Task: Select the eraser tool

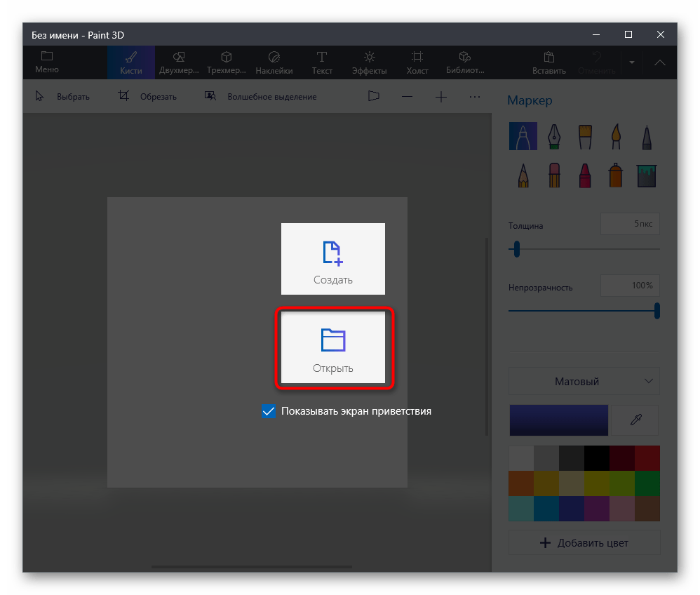Action: [554, 175]
